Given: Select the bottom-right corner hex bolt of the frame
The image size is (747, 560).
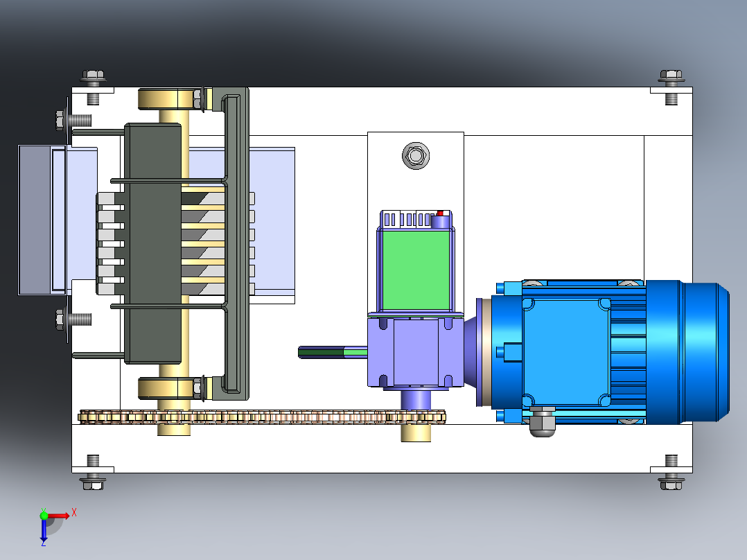Looking at the screenshot, I should point(671,472).
